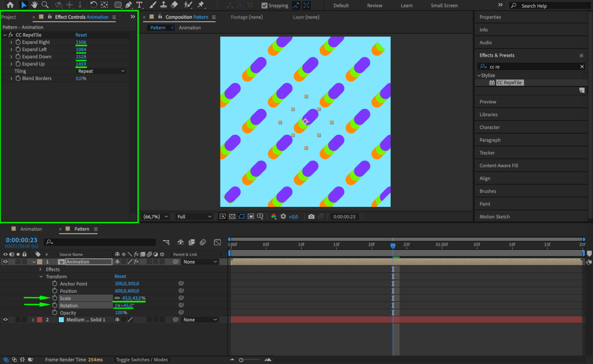Viewport: 593px width, 364px height.
Task: Select the Type tool
Action: pos(139,5)
